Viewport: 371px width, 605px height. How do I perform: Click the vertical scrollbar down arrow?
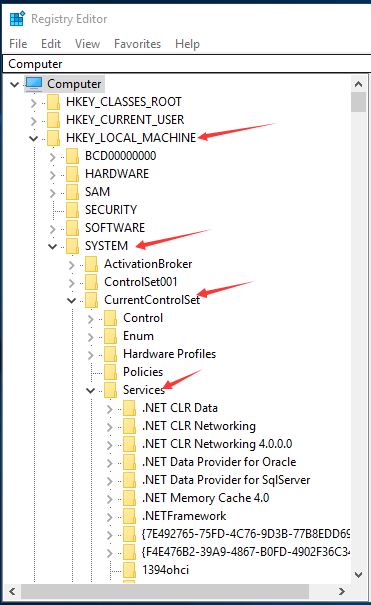pos(358,574)
